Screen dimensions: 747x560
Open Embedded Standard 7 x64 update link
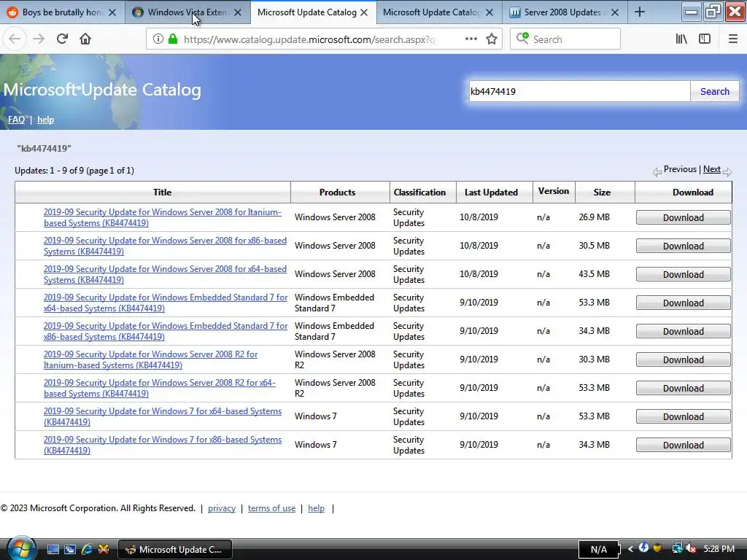pos(166,303)
